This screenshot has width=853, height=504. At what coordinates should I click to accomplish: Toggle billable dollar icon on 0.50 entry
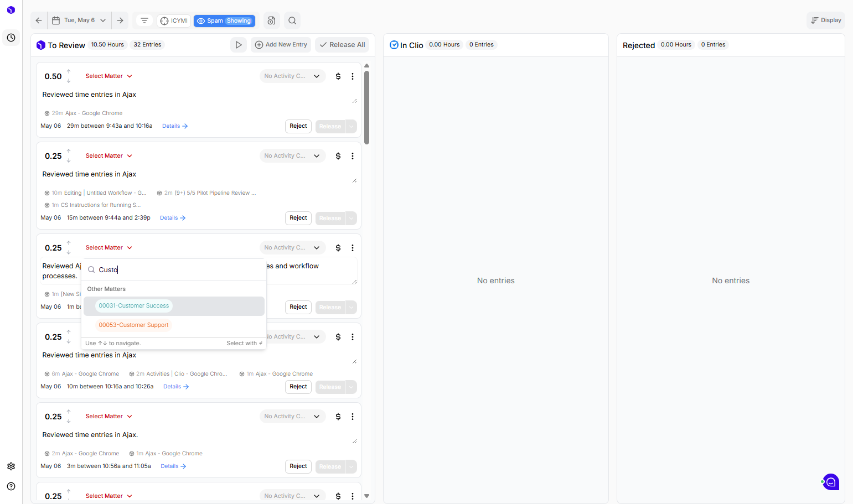338,76
